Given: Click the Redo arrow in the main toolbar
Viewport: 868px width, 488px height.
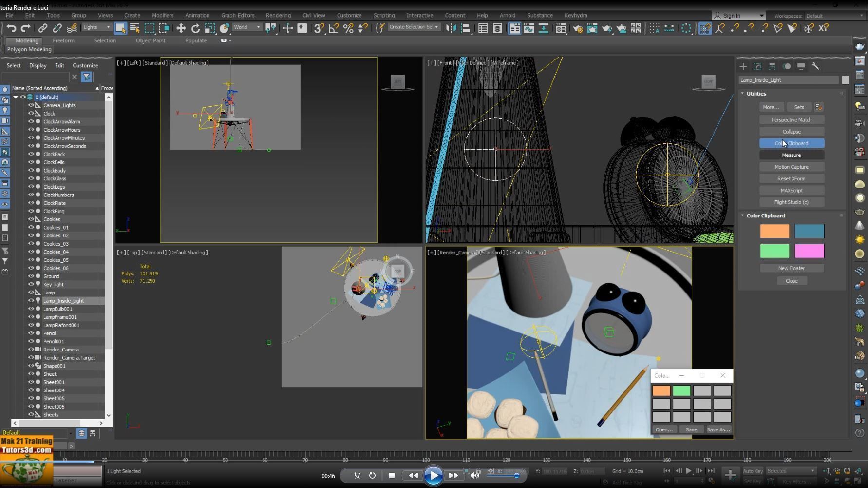Looking at the screenshot, I should (x=26, y=28).
